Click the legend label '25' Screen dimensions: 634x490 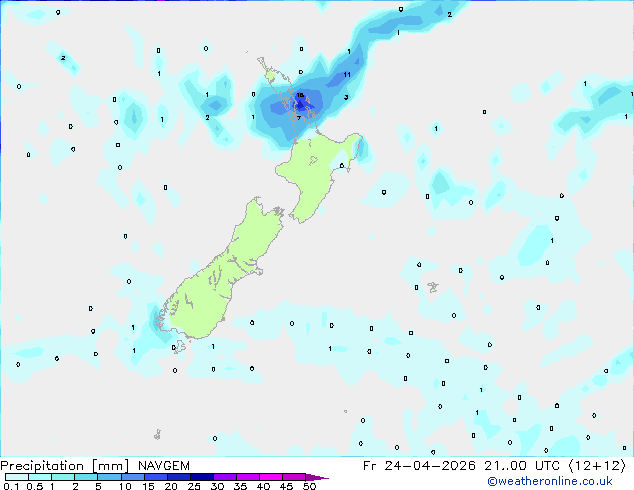click(194, 486)
